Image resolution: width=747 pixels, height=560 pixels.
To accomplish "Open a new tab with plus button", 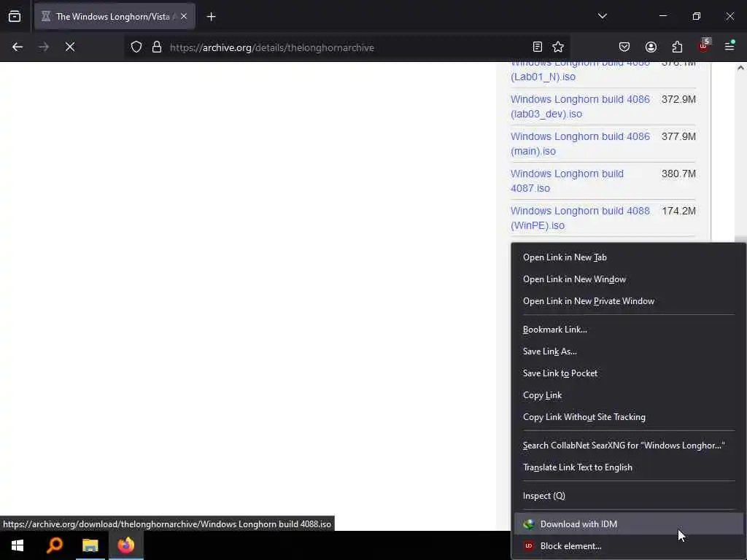I will (x=211, y=17).
